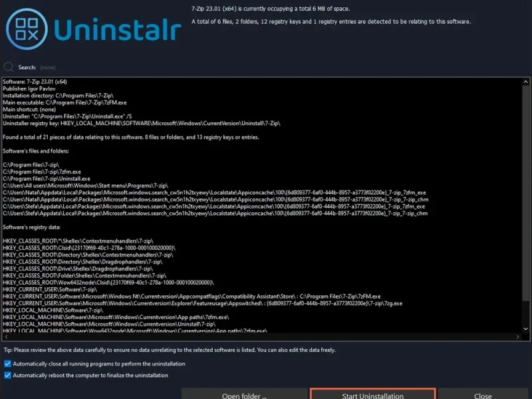Click the path 'C:\Program files\7-zip\Uninstall.exe'

(47, 178)
